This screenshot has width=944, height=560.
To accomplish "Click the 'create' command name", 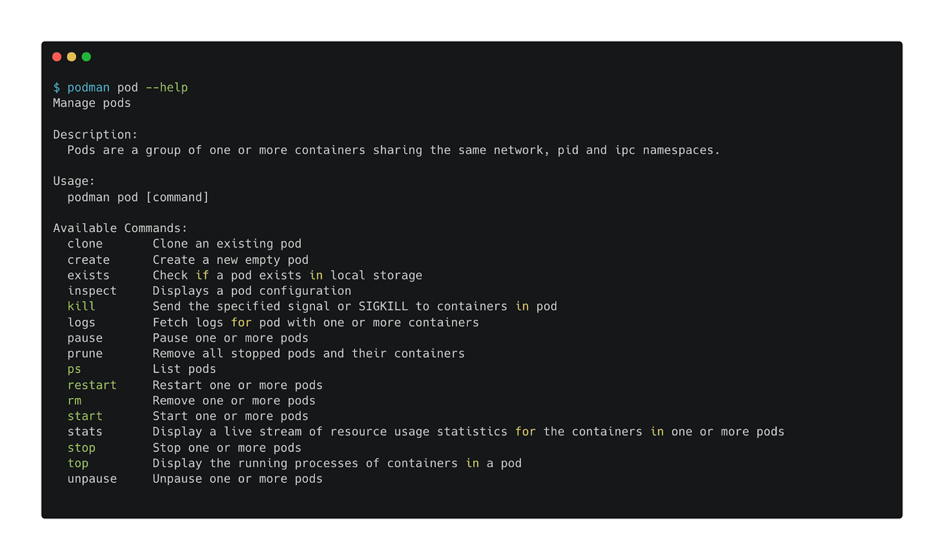I will pyautogui.click(x=88, y=260).
